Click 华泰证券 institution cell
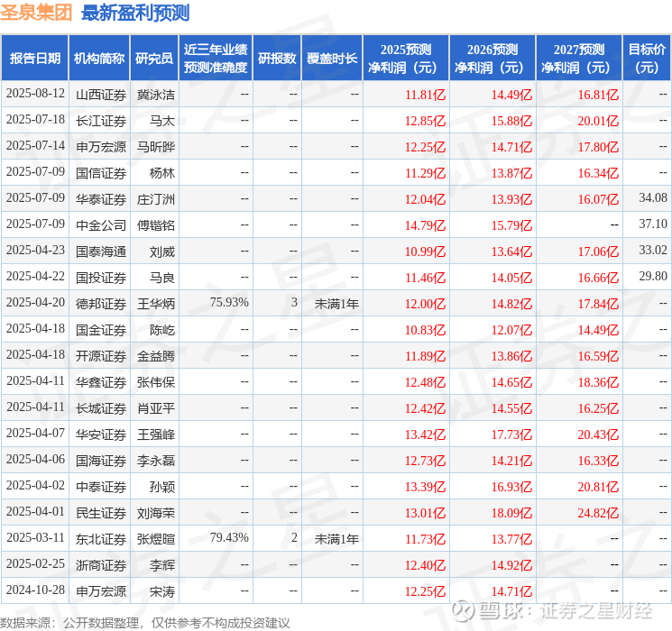 (x=101, y=199)
